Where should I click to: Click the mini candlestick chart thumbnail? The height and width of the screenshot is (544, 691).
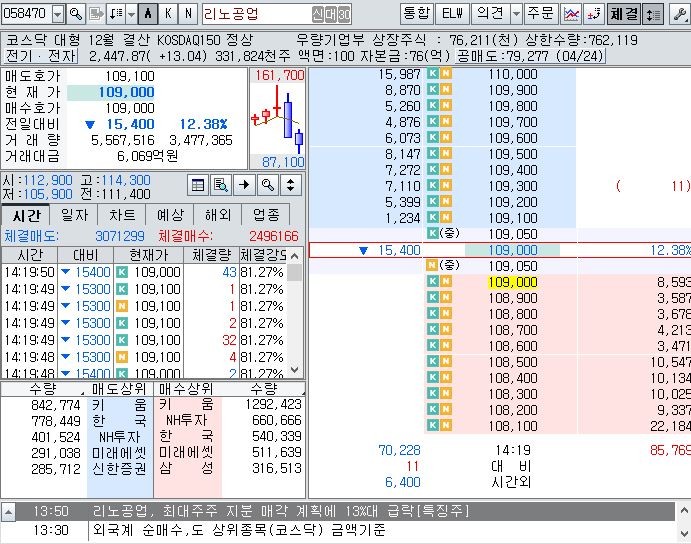click(278, 119)
